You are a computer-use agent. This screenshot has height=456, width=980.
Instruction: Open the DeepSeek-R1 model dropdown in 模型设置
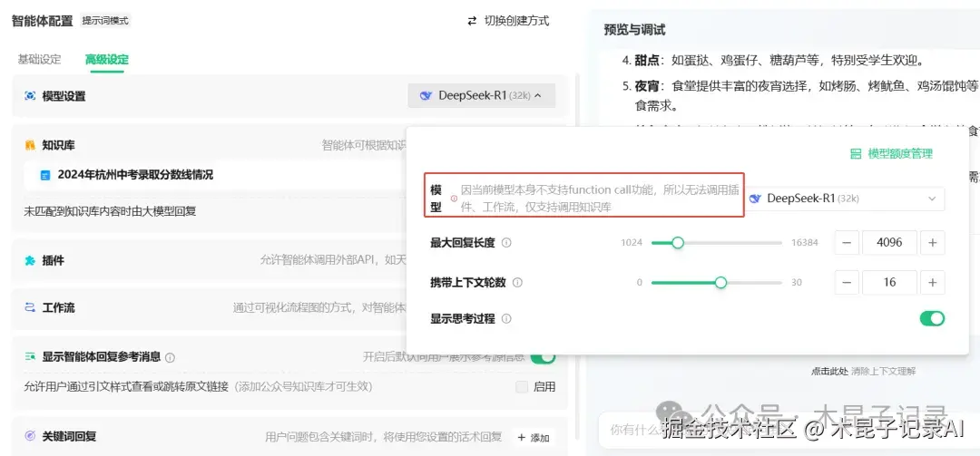coord(481,95)
